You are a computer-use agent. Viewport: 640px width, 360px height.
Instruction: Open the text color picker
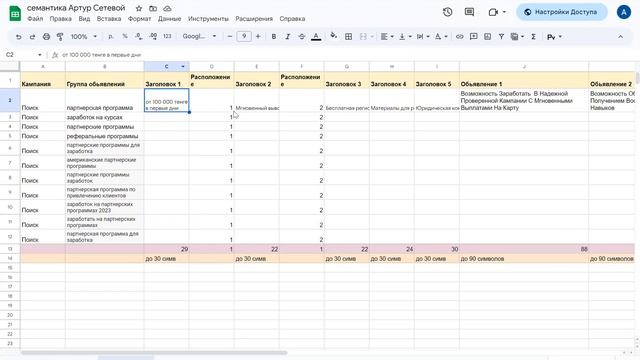tap(316, 37)
